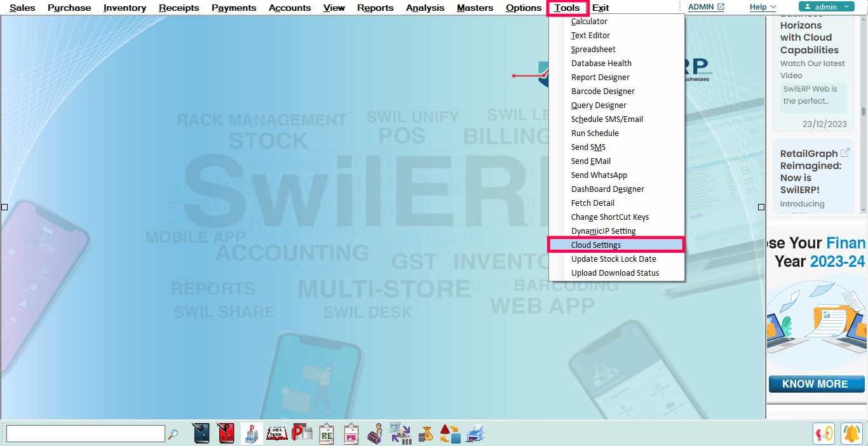Viewport: 868px width, 446px height.
Task: Open the bell notifications icon
Action: [x=852, y=433]
